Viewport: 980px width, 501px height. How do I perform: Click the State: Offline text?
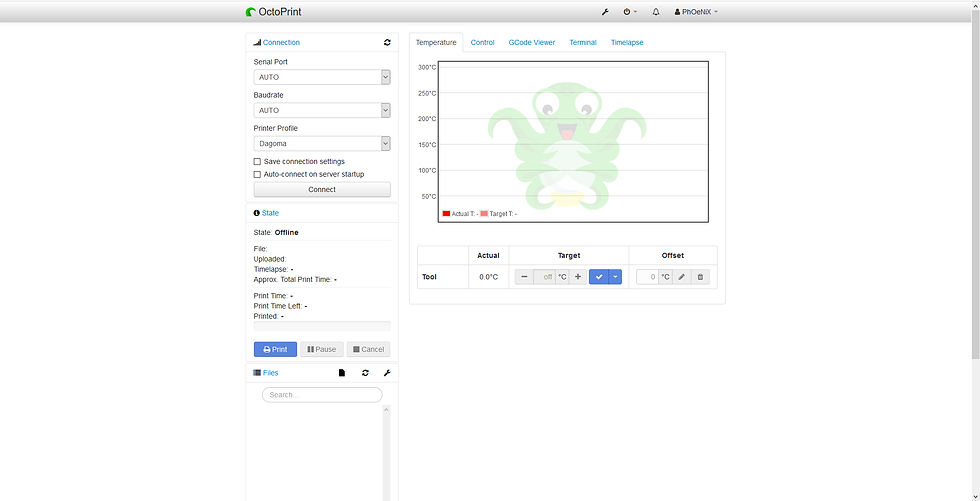coord(276,232)
